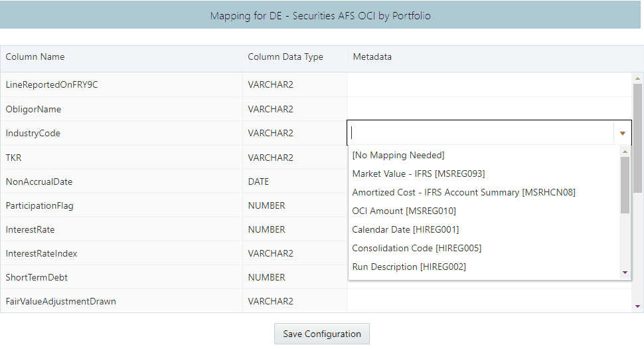The width and height of the screenshot is (644, 349).
Task: Click VARCHAR2 type in LineReportedOnFRY9C row
Action: (270, 84)
